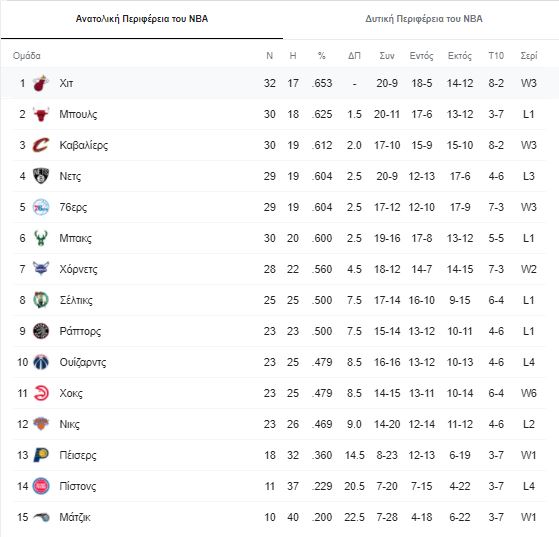This screenshot has width=559, height=537.
Task: Click the % column header
Action: 322,56
